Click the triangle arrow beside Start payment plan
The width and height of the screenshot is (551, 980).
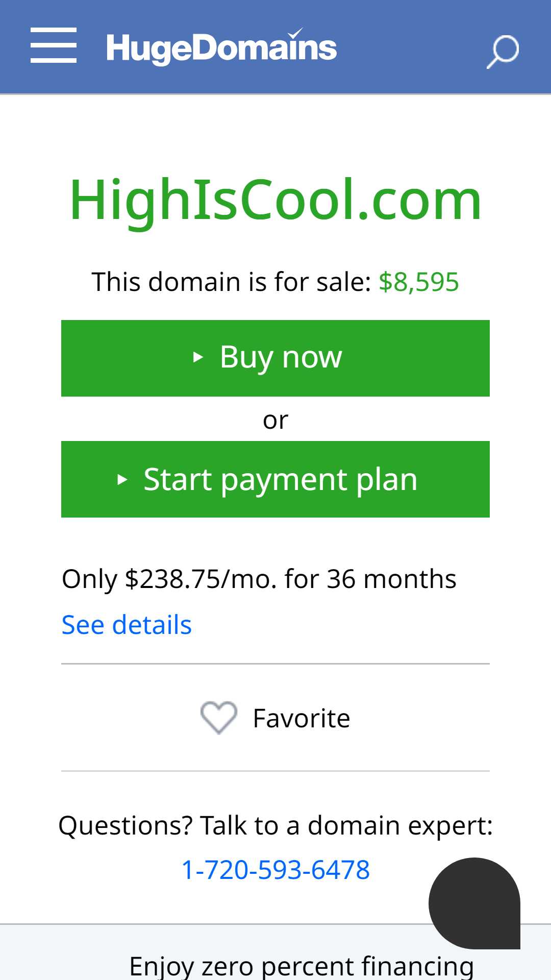pos(122,480)
